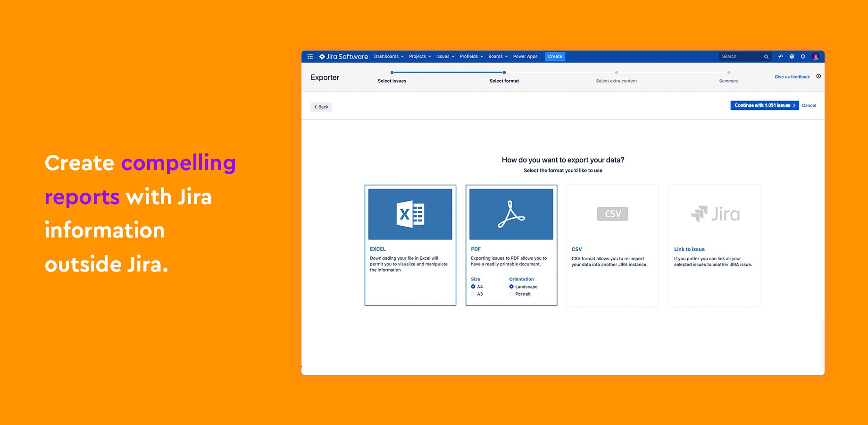This screenshot has height=425, width=868.
Task: Click the Select extra content progress dot
Action: pyautogui.click(x=616, y=72)
